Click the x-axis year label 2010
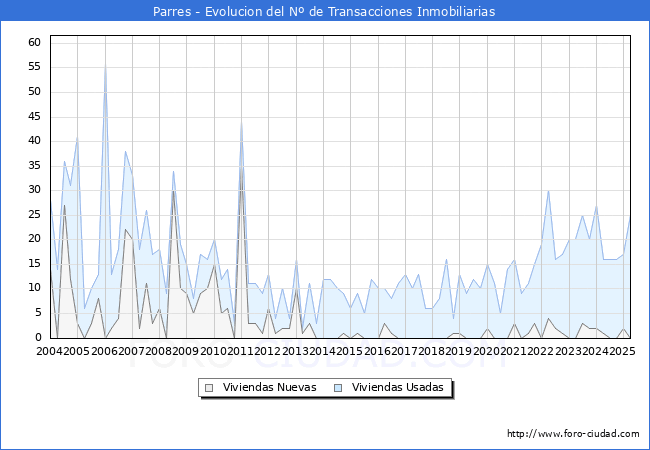650x450 pixels. [214, 351]
